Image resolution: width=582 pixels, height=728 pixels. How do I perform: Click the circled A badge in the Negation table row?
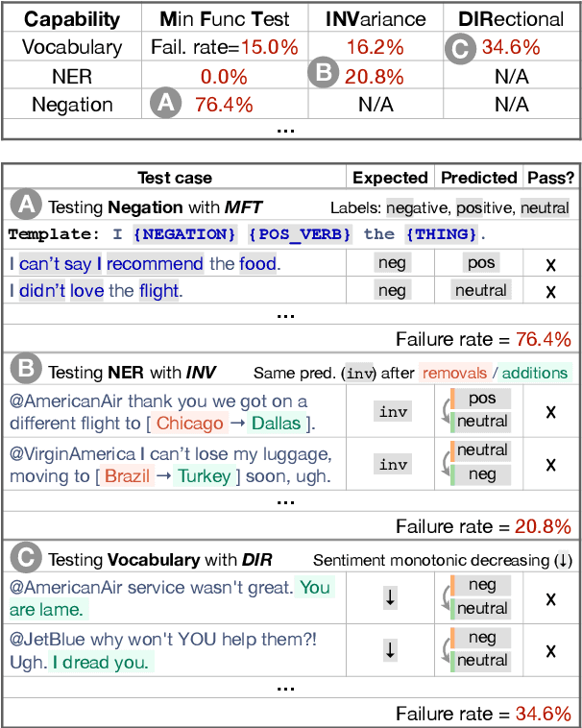[x=167, y=104]
